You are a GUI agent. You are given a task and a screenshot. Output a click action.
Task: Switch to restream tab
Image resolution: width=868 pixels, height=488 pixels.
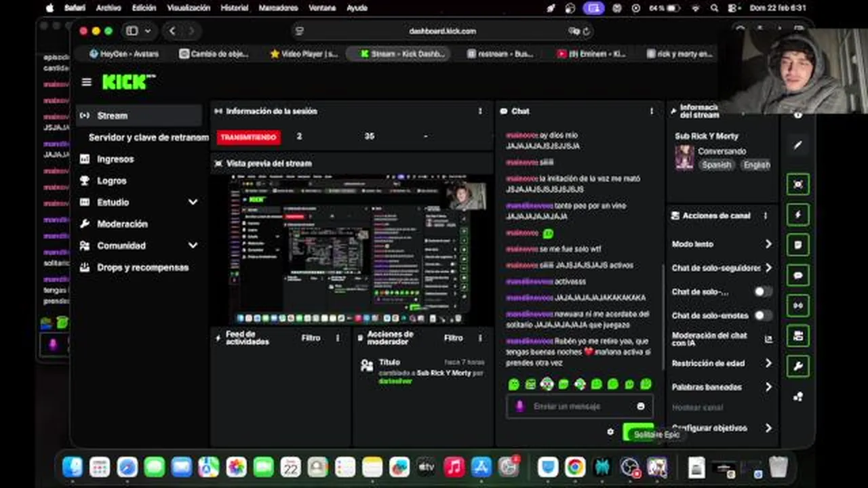pos(500,54)
